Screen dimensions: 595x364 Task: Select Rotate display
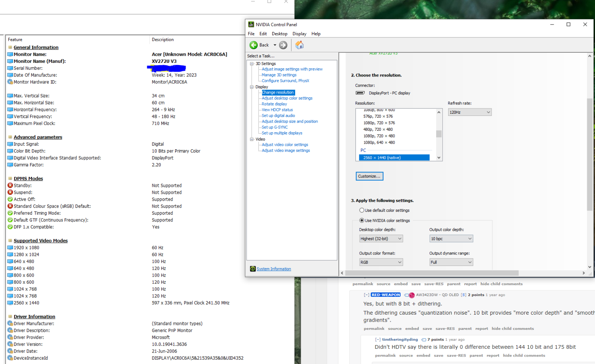click(274, 104)
